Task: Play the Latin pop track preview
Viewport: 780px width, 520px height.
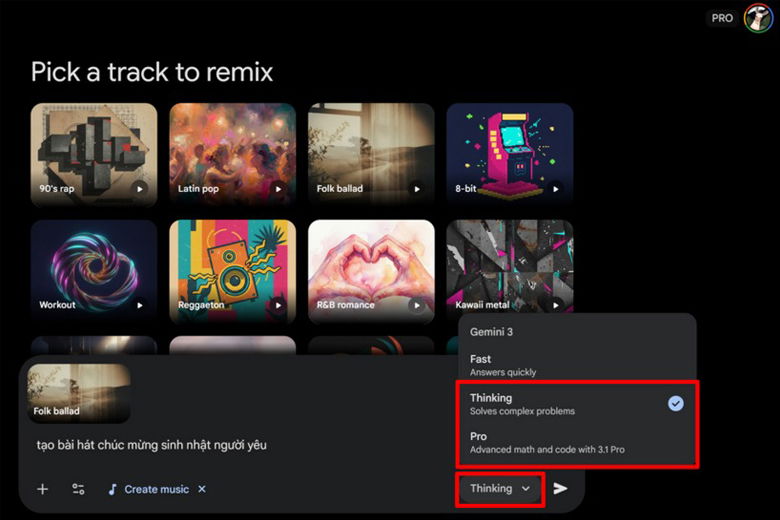Action: coord(278,188)
